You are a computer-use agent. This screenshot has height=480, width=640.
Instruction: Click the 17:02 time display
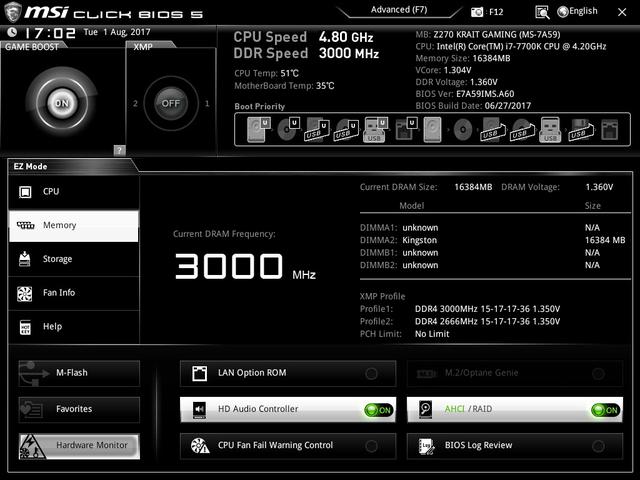coord(50,33)
